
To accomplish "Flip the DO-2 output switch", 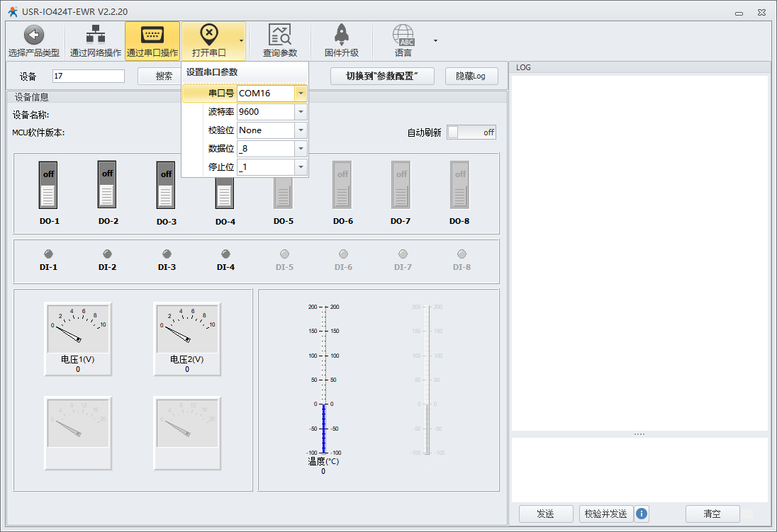I will tap(107, 185).
